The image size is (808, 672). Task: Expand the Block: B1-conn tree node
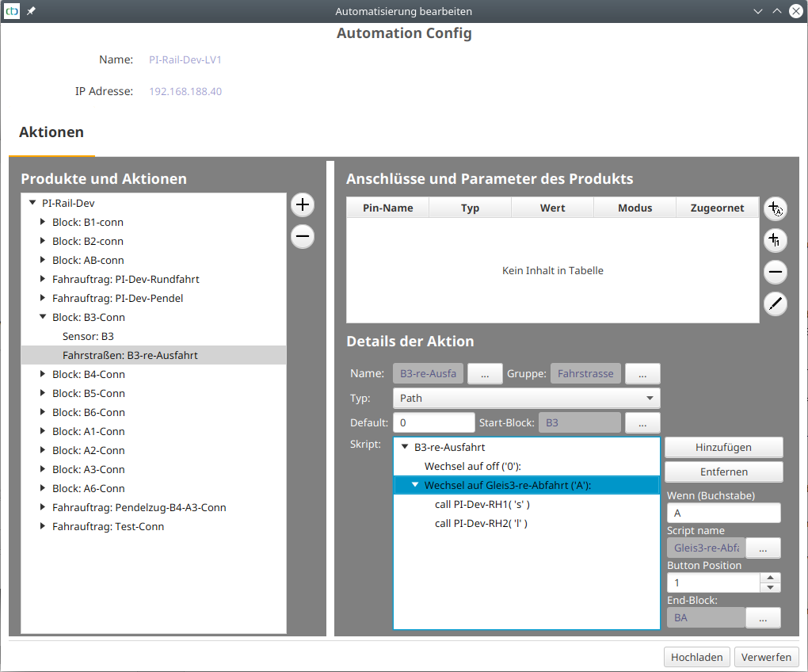[44, 223]
